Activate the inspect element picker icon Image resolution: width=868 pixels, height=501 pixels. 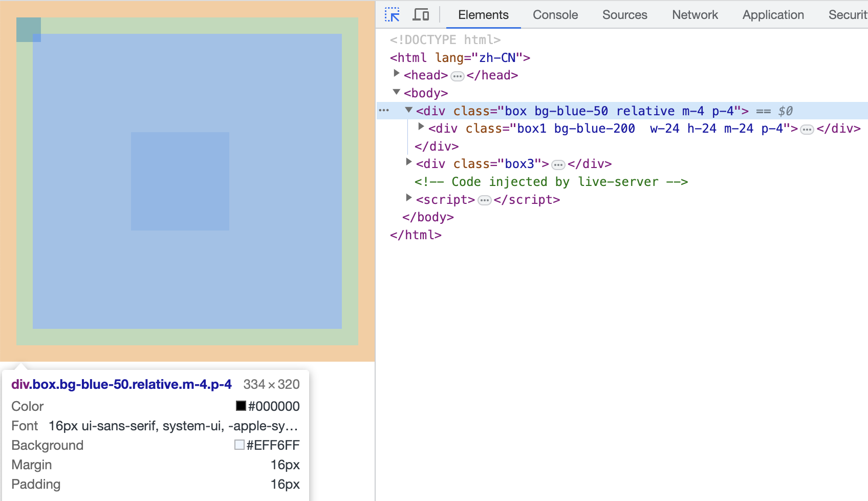coord(392,15)
